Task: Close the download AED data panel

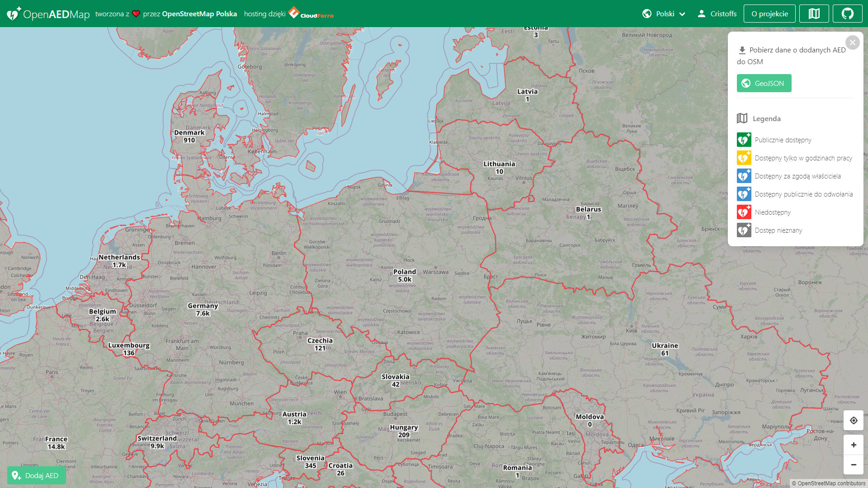Action: pyautogui.click(x=853, y=42)
